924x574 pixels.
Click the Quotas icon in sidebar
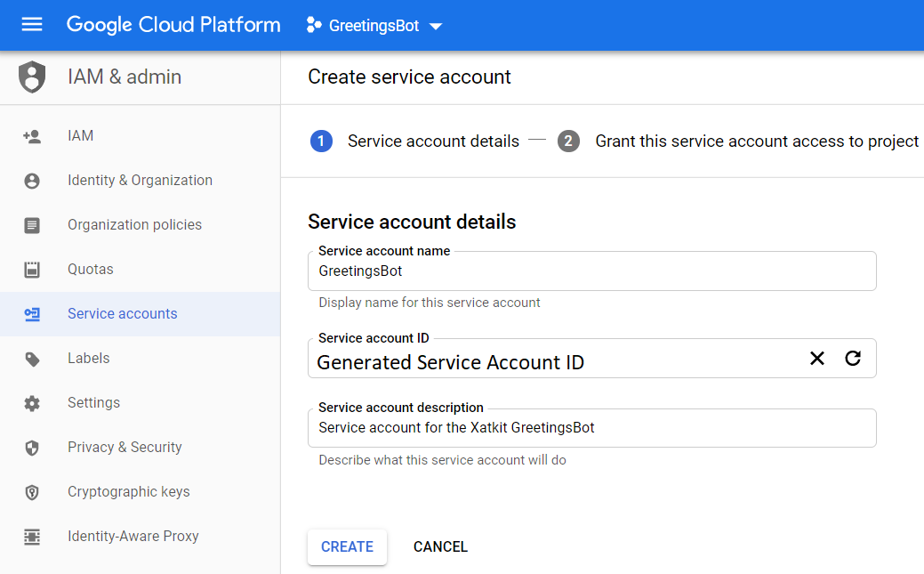pyautogui.click(x=32, y=270)
